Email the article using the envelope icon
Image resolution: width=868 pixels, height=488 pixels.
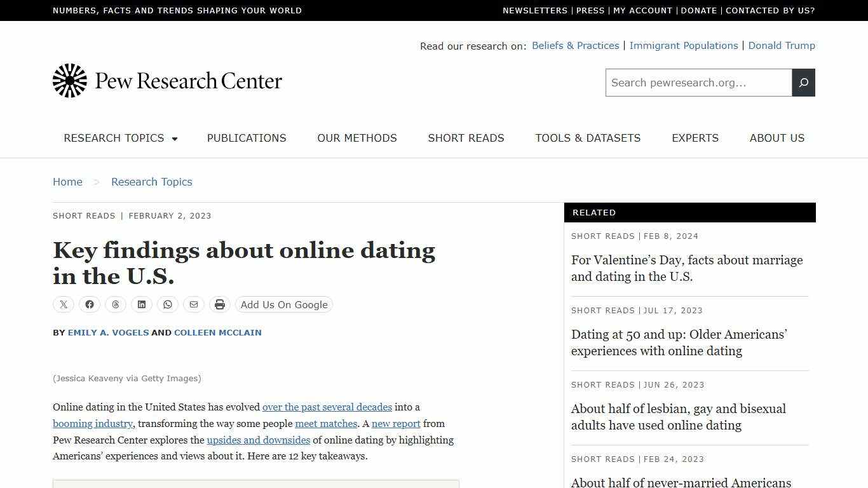(193, 304)
